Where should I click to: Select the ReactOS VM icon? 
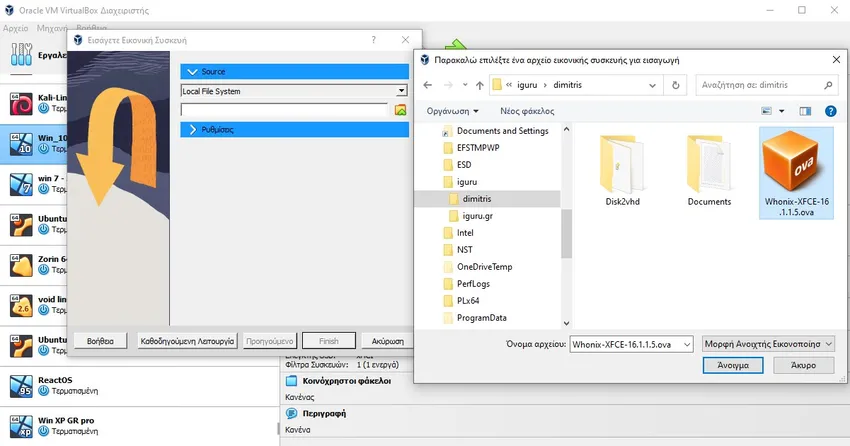pyautogui.click(x=21, y=386)
